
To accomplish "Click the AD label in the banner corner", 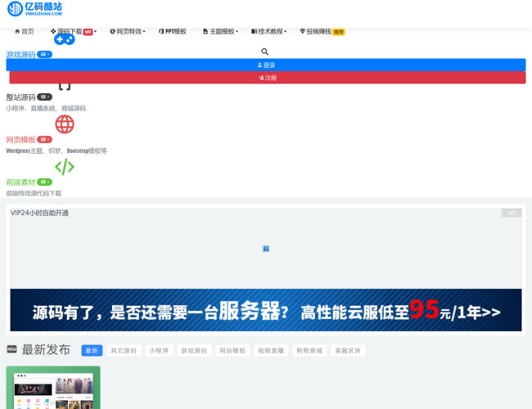I will [x=512, y=213].
